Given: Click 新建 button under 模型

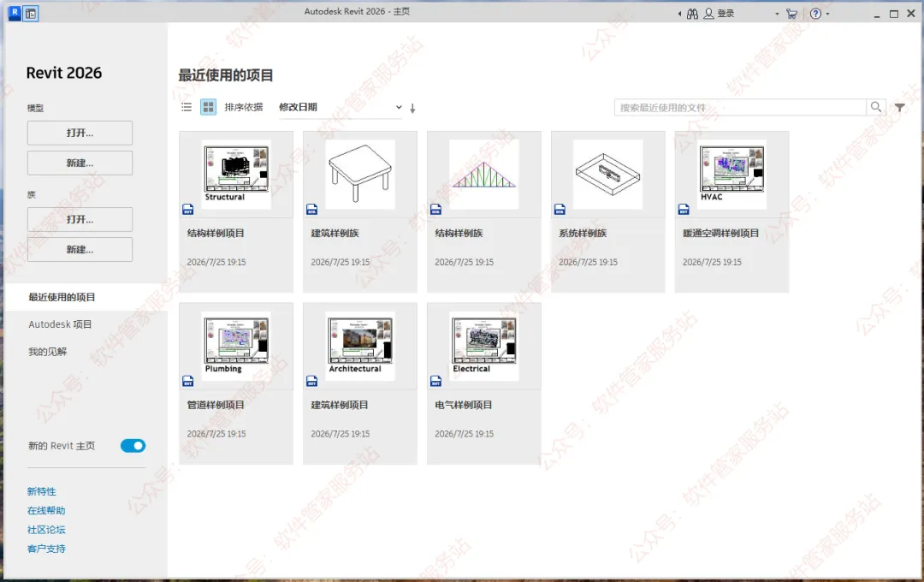Looking at the screenshot, I should point(80,163).
